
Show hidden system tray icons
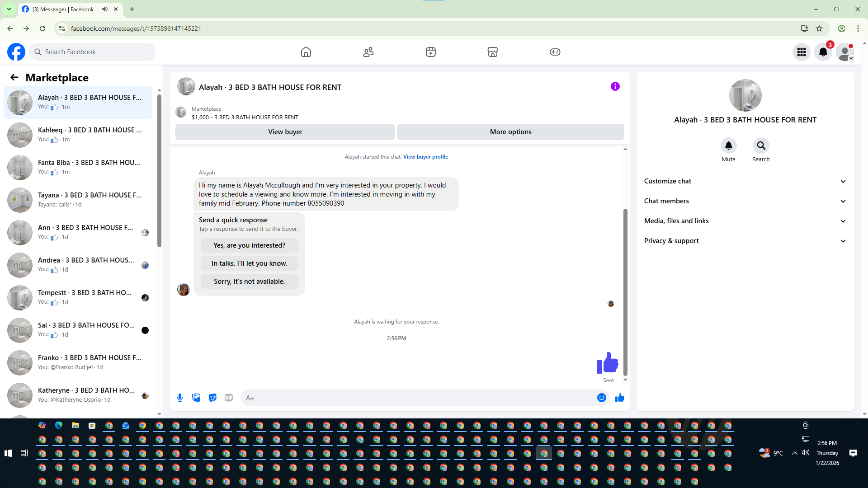[794, 453]
